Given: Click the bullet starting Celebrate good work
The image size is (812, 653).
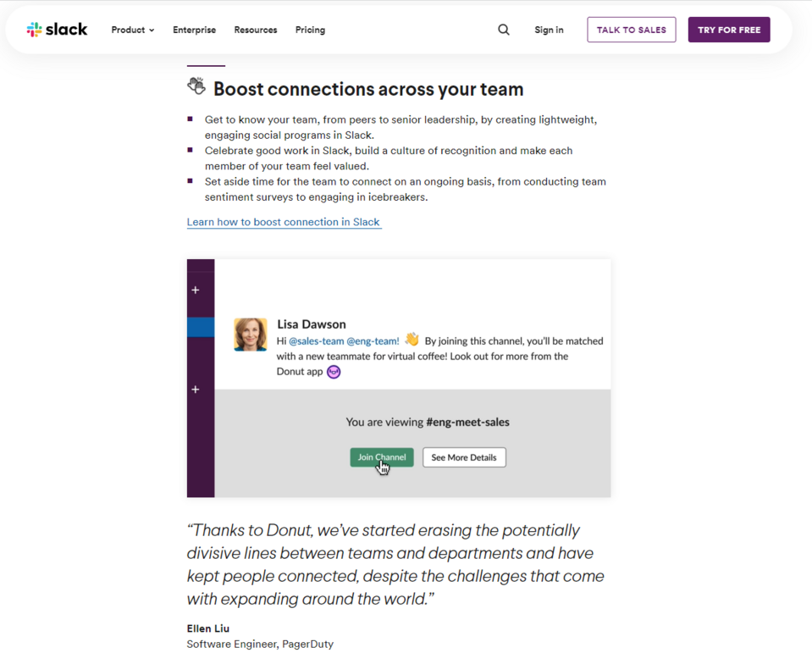Looking at the screenshot, I should pyautogui.click(x=389, y=158).
